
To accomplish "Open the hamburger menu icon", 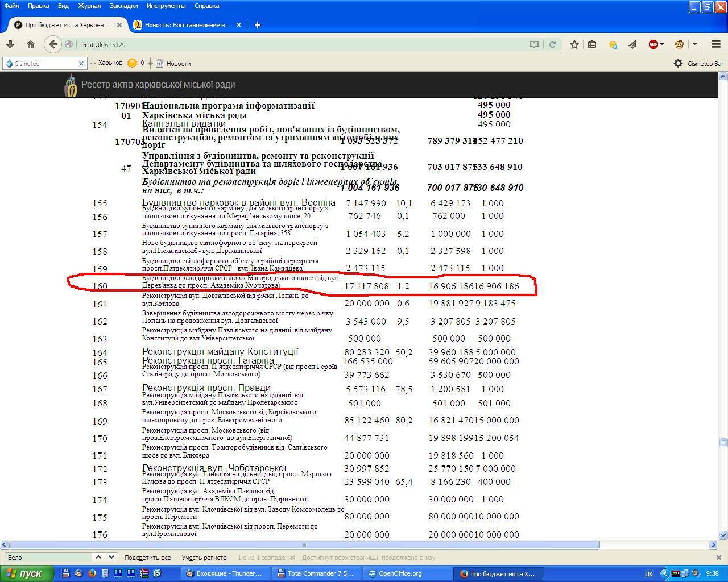I will click(x=716, y=44).
